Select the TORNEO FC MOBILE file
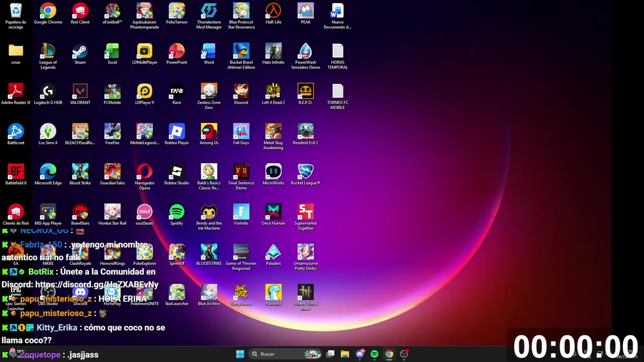 [338, 97]
